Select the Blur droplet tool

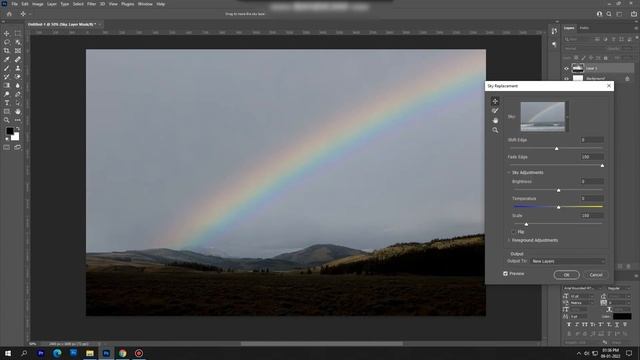pyautogui.click(x=18, y=85)
